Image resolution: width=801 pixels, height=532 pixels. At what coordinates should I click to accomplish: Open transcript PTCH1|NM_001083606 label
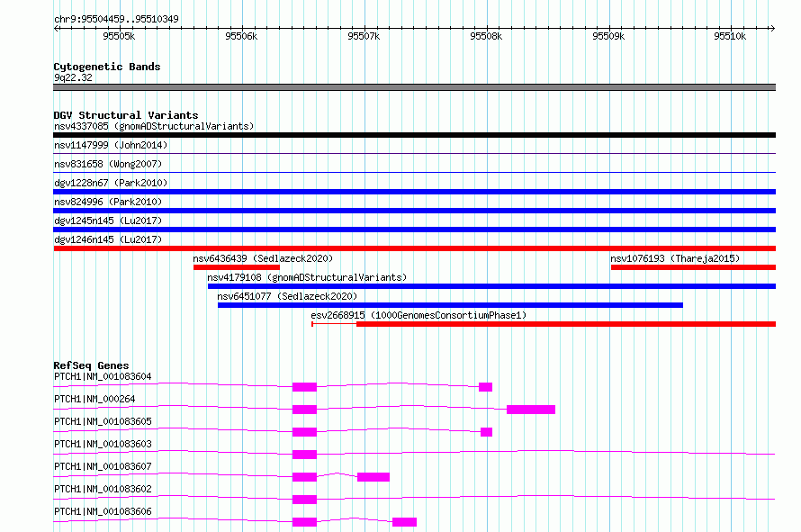103,511
